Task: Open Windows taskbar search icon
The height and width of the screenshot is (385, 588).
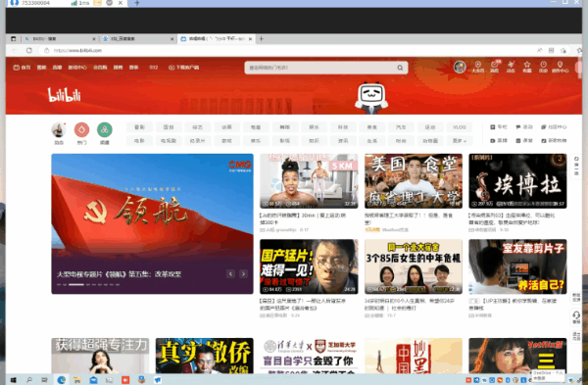Action: 28,380
